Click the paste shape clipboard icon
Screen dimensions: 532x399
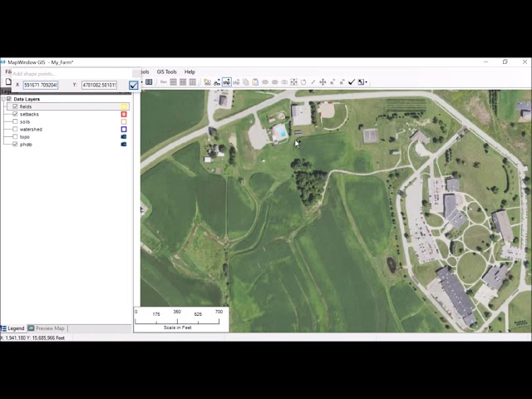(255, 82)
